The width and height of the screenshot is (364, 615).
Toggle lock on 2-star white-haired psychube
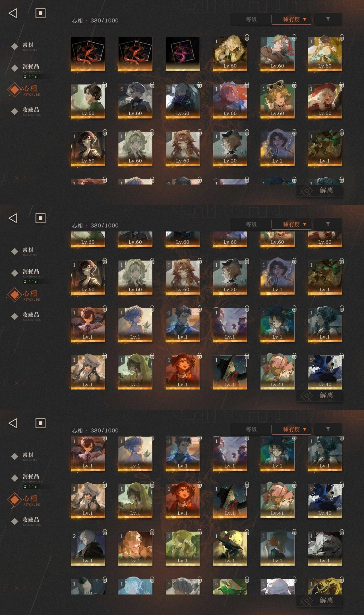pyautogui.click(x=105, y=532)
